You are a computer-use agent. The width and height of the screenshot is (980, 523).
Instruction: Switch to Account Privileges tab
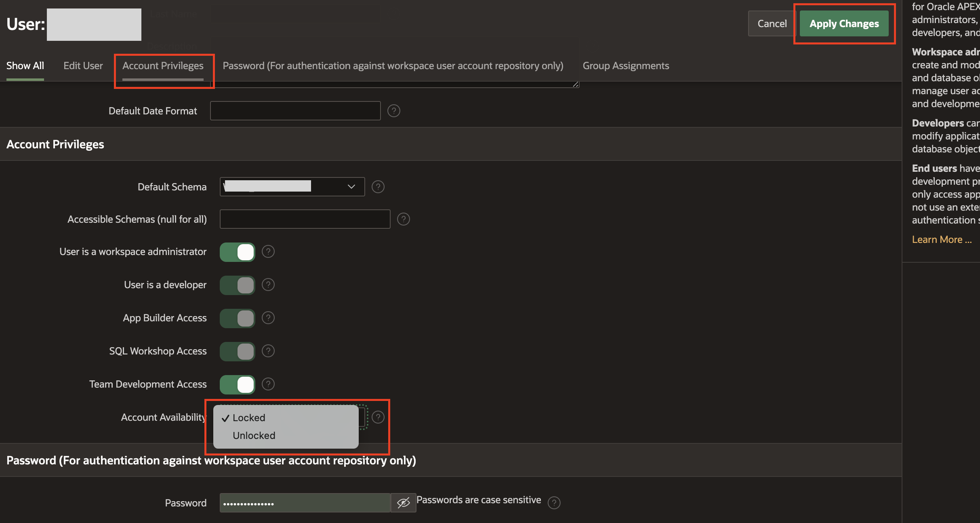[x=163, y=66]
